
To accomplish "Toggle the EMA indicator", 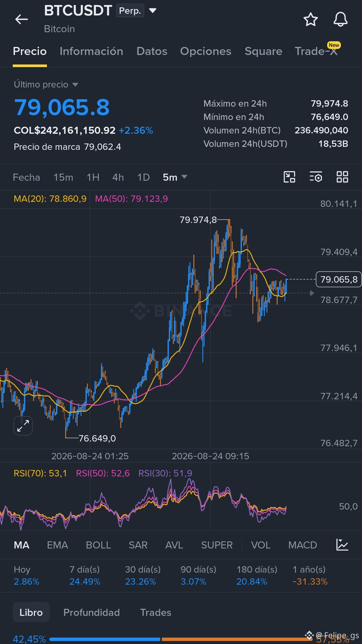I will coord(57,545).
